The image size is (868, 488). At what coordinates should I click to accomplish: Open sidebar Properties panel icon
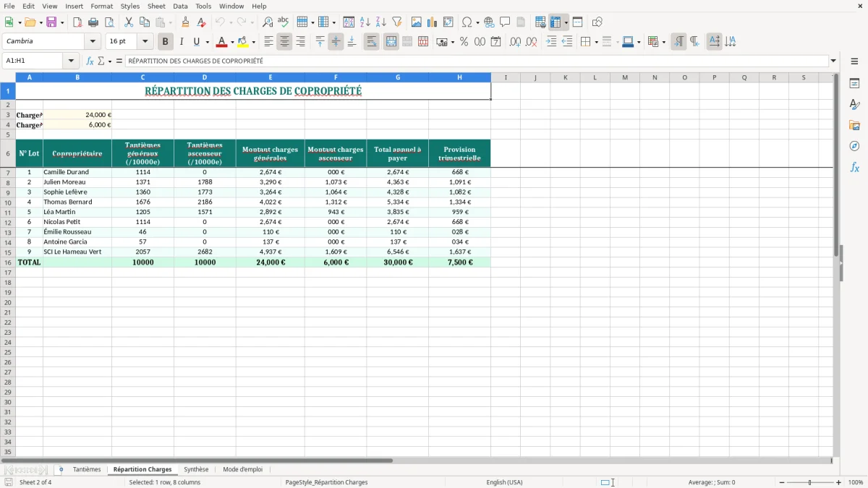[854, 84]
